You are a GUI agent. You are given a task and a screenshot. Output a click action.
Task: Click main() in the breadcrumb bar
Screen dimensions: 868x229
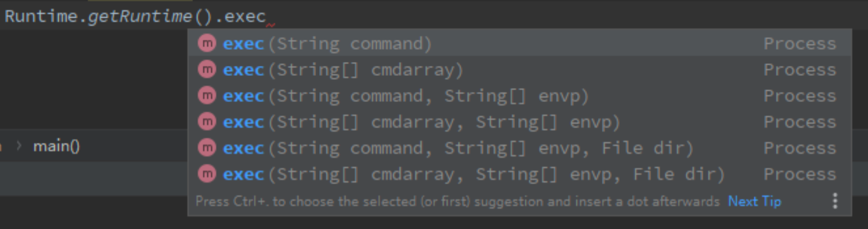point(57,147)
